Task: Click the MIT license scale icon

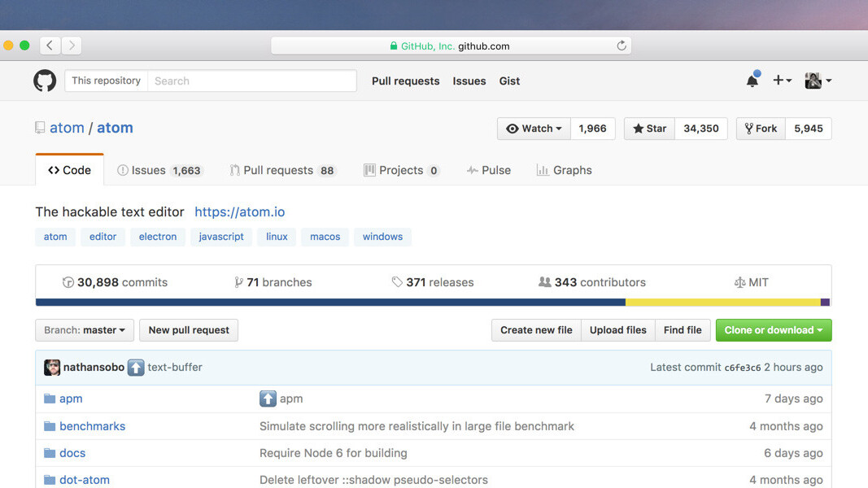Action: [742, 282]
